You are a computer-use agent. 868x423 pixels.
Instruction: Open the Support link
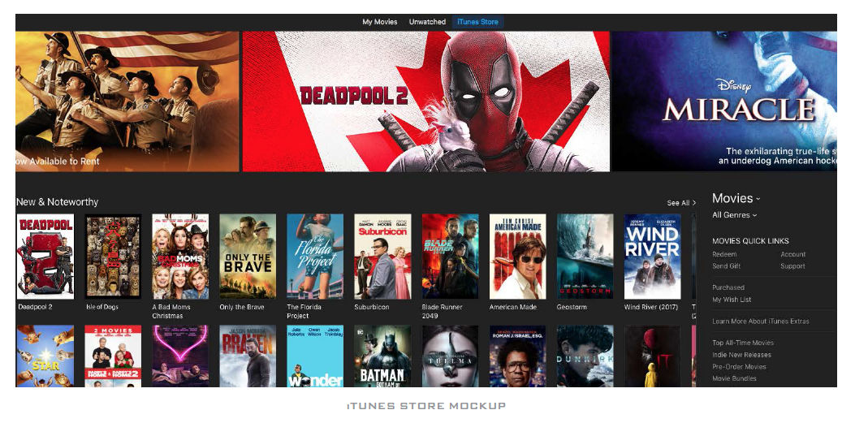[792, 266]
